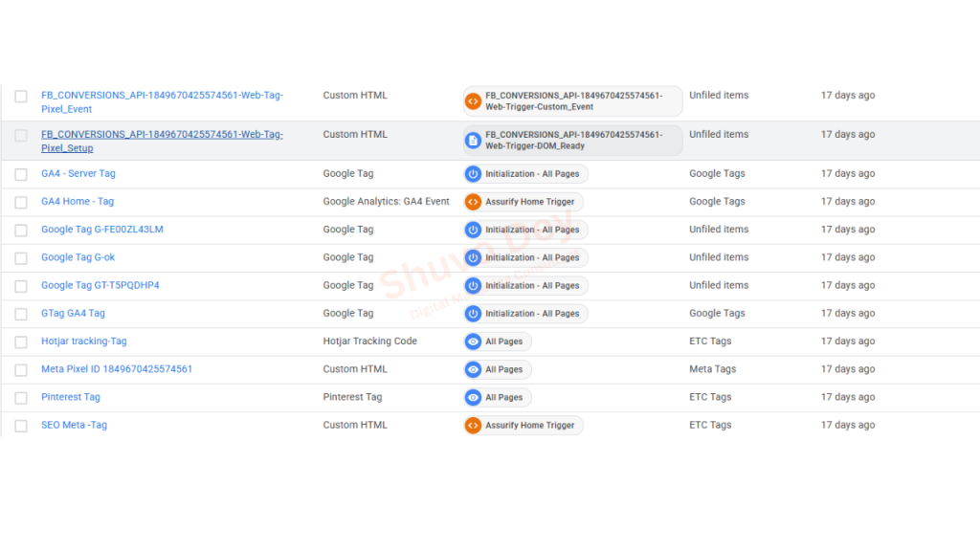Open the GA4 - Server Tag link
The image size is (980, 551).
pos(78,174)
